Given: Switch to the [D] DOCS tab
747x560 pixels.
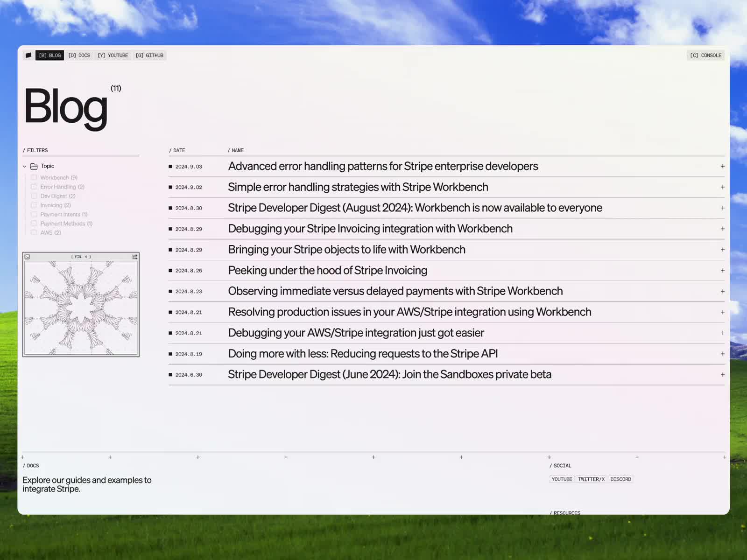Looking at the screenshot, I should click(x=79, y=55).
